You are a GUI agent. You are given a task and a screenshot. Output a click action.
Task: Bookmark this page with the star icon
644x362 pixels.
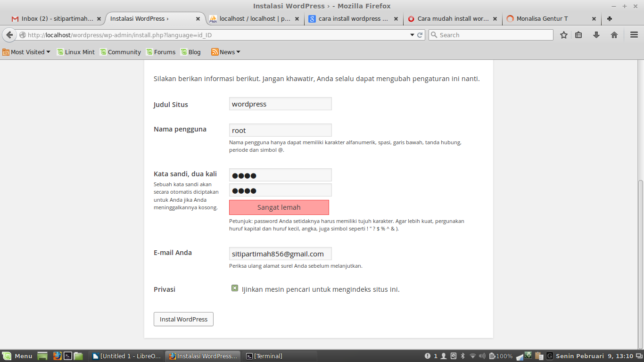tap(564, 35)
